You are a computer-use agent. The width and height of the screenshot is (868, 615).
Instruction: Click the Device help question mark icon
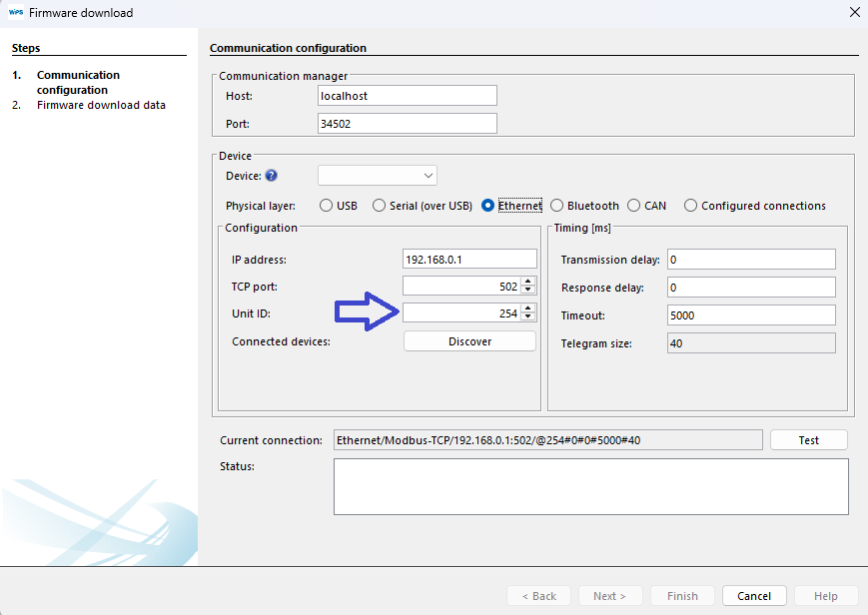coord(271,176)
